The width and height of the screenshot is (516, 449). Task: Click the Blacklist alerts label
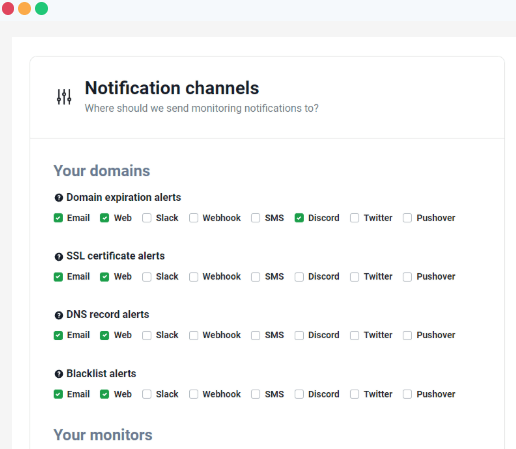(x=101, y=373)
